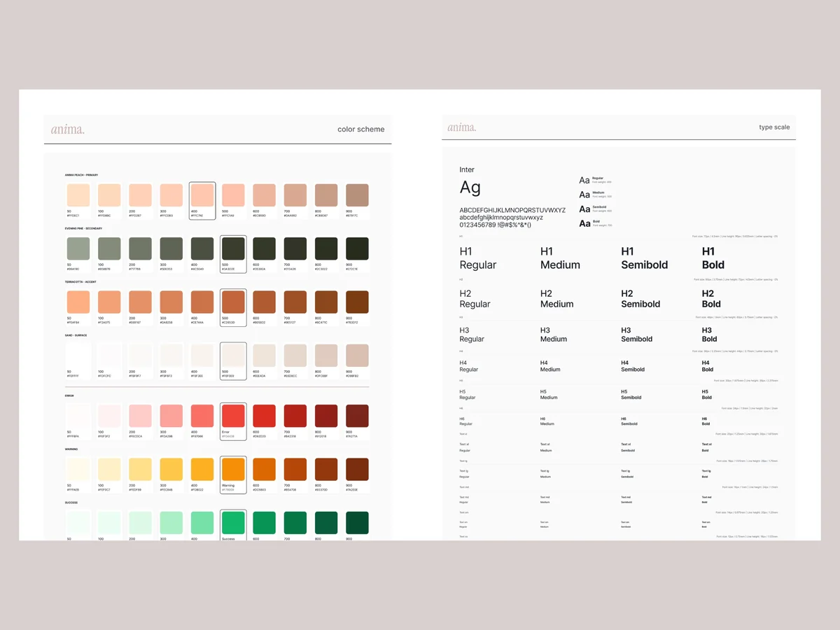This screenshot has height=630, width=840.
Task: Click the 'type scale' header title
Action: tap(774, 127)
